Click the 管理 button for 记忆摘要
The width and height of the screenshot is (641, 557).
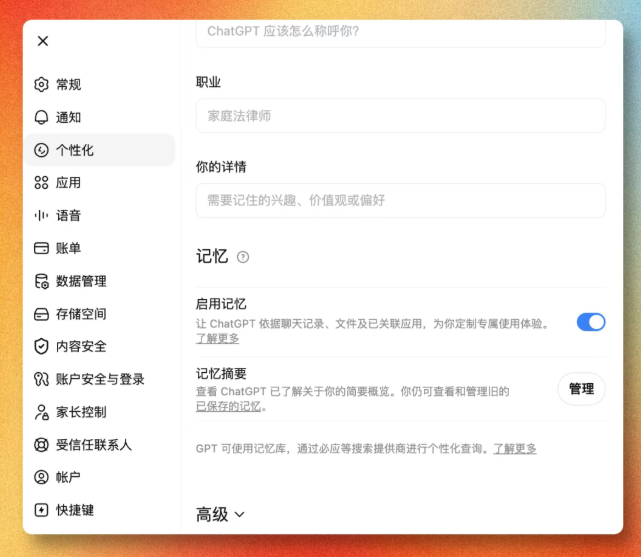(581, 389)
